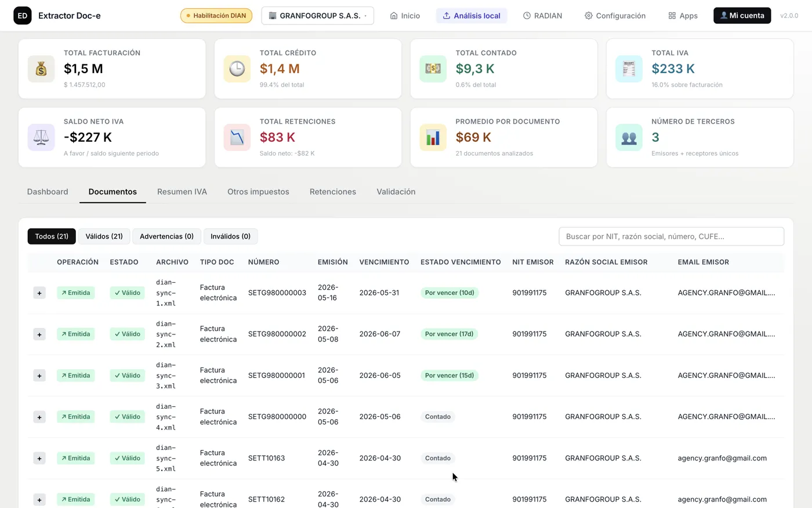812x508 pixels.
Task: Click file name dian-sync-3.xml
Action: (x=166, y=376)
